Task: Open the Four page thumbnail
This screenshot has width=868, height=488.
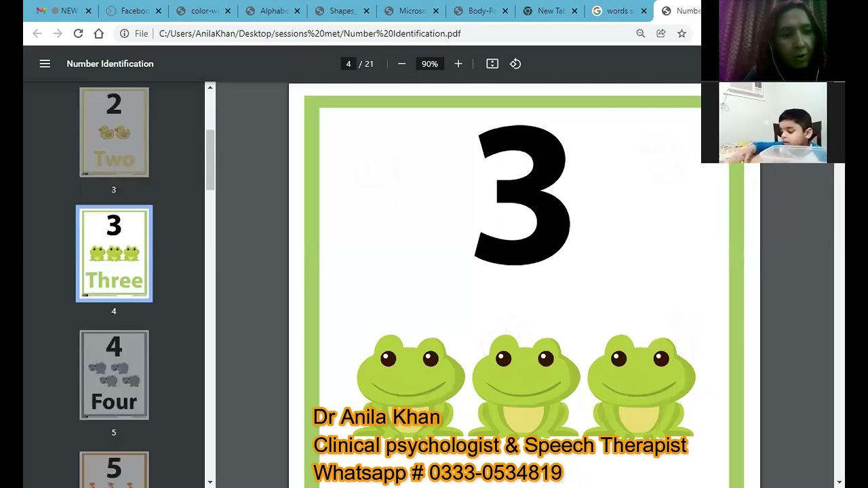Action: click(114, 375)
